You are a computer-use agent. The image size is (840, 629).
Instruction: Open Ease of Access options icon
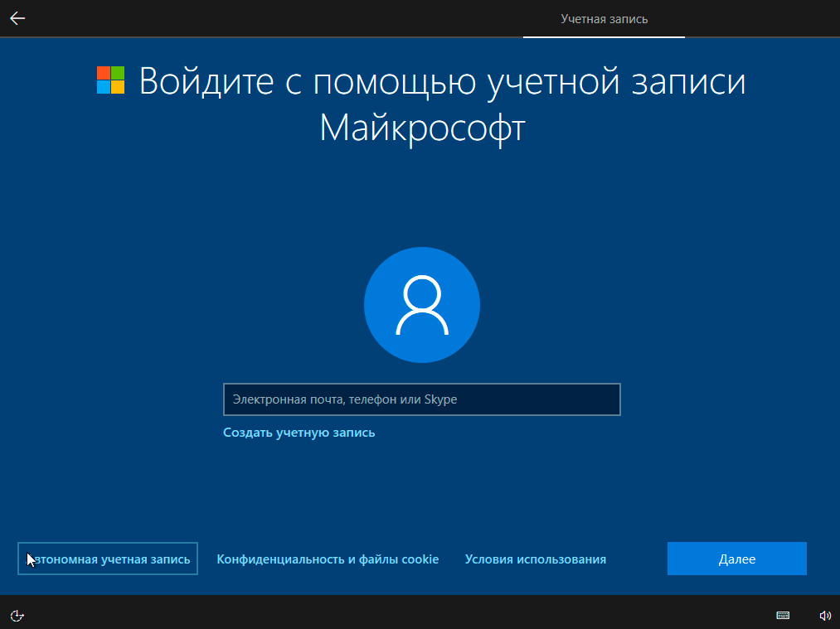17,615
